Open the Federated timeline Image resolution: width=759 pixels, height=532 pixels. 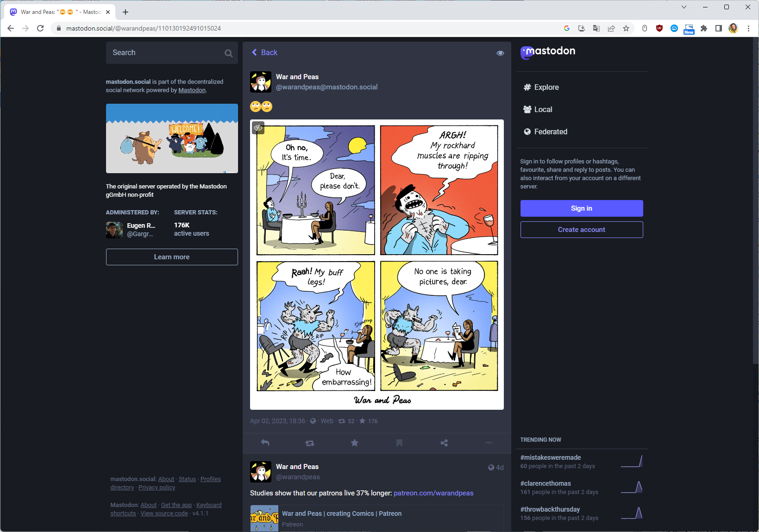[x=545, y=132]
